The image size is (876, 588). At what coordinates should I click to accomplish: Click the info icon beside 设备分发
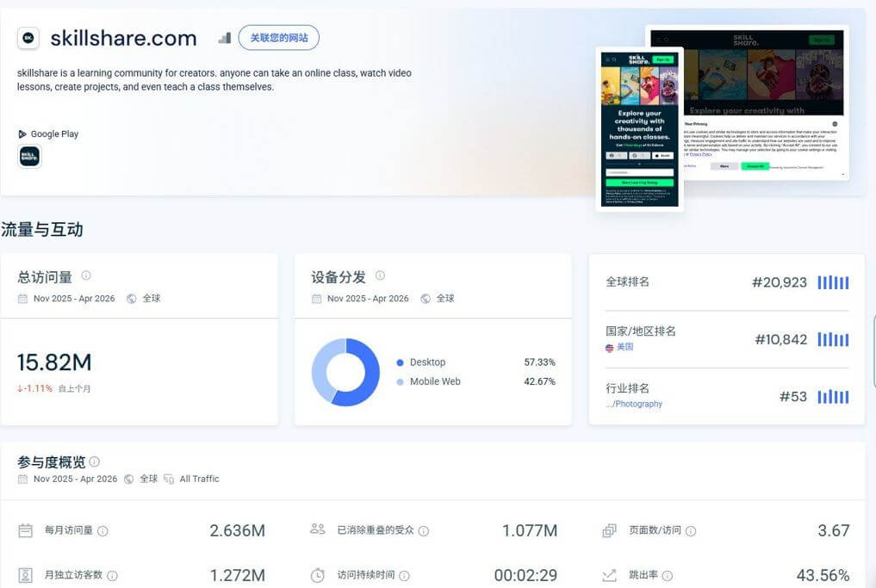click(380, 275)
